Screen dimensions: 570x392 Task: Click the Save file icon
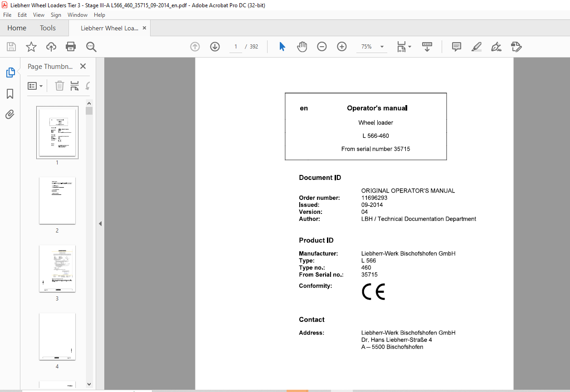click(11, 47)
